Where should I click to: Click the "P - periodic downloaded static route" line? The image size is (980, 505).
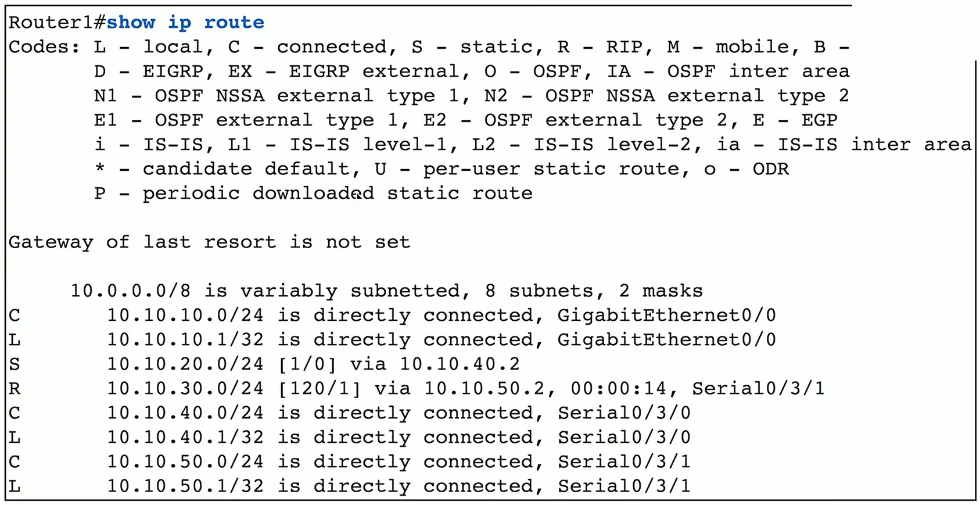click(x=313, y=193)
